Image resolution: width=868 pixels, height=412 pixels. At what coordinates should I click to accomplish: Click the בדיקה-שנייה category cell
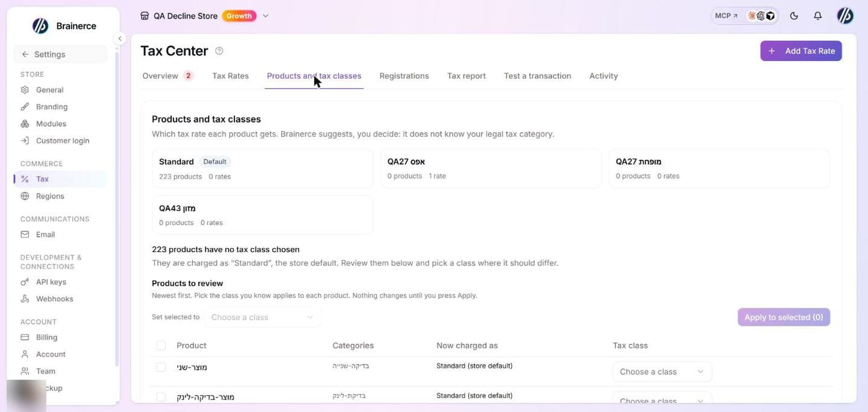click(x=350, y=366)
